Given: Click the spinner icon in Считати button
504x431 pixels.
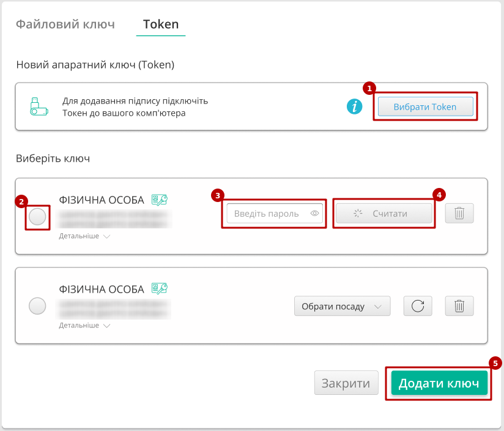Looking at the screenshot, I should (358, 214).
